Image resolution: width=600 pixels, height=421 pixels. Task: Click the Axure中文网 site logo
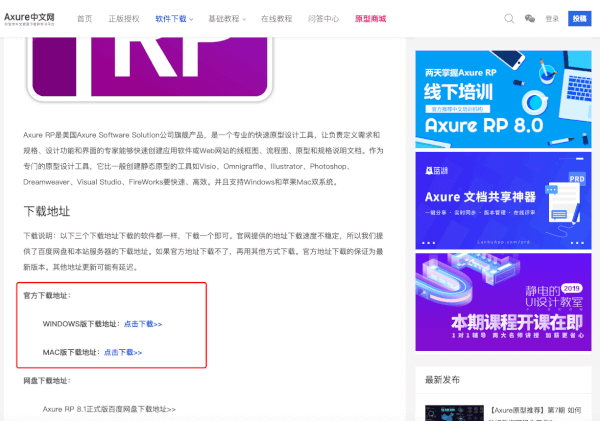tap(29, 18)
